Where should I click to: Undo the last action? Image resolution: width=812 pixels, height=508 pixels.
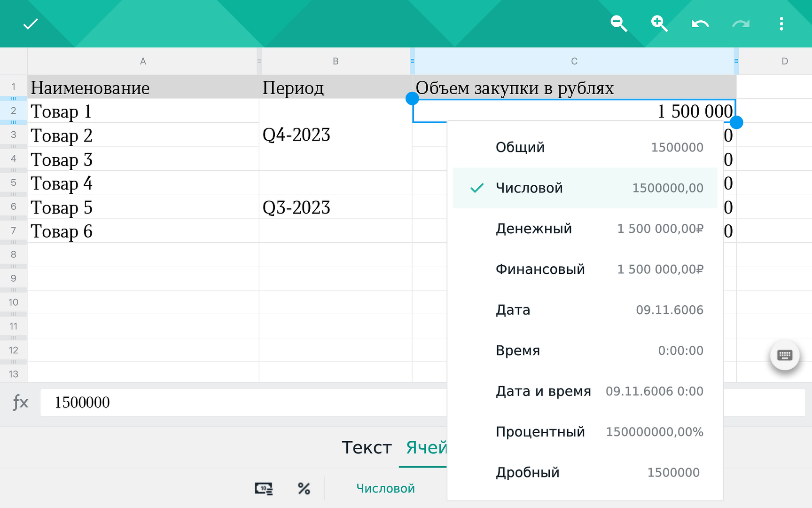700,24
